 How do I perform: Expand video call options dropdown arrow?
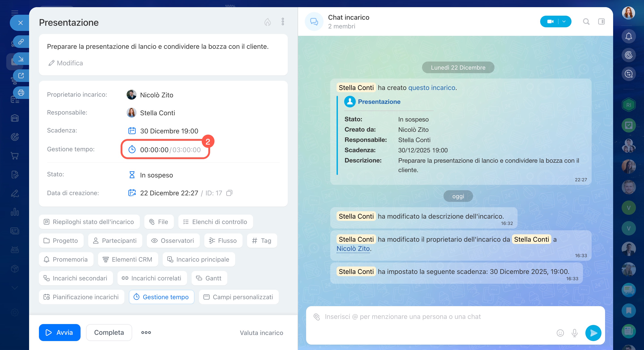[564, 22]
